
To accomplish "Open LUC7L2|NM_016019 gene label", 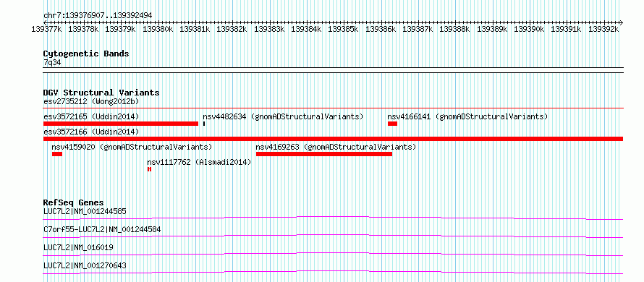I will [x=78, y=247].
